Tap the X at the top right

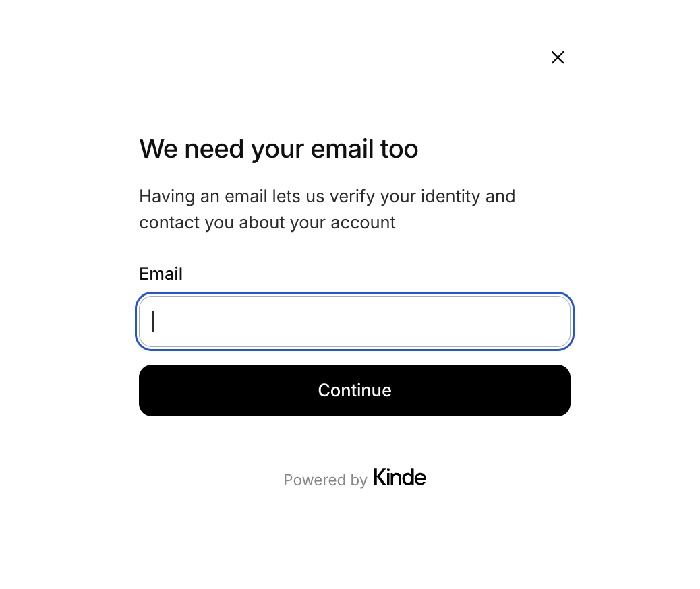tap(558, 57)
